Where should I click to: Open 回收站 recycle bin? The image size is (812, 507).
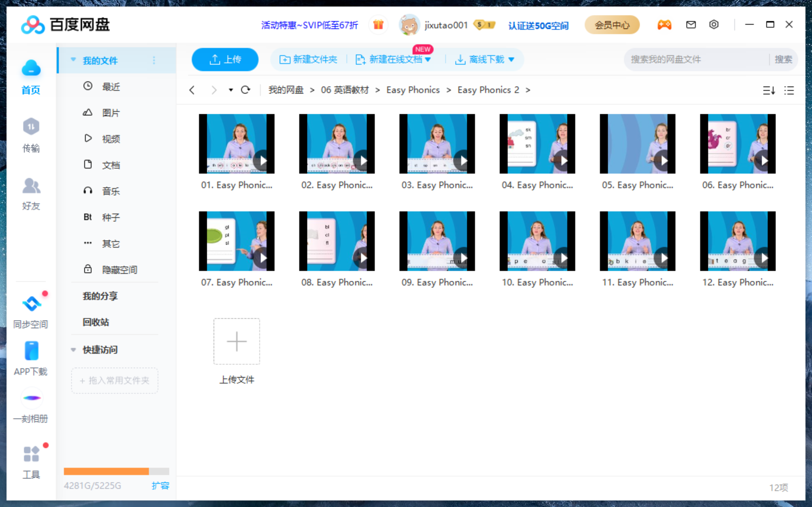(x=96, y=322)
